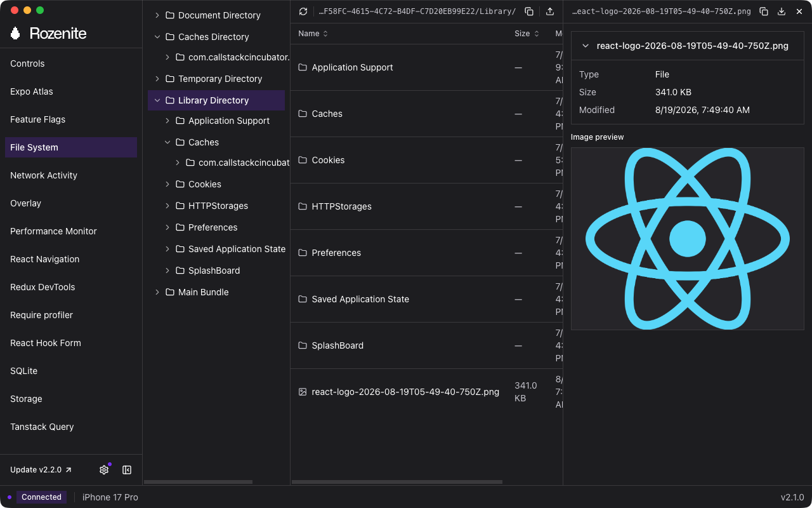Open Tanstack Query panel

(71, 427)
